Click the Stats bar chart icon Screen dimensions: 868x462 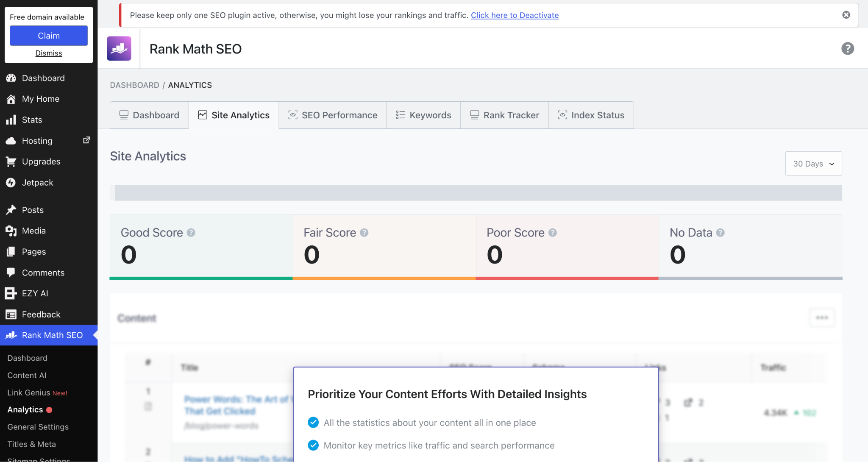click(x=11, y=120)
